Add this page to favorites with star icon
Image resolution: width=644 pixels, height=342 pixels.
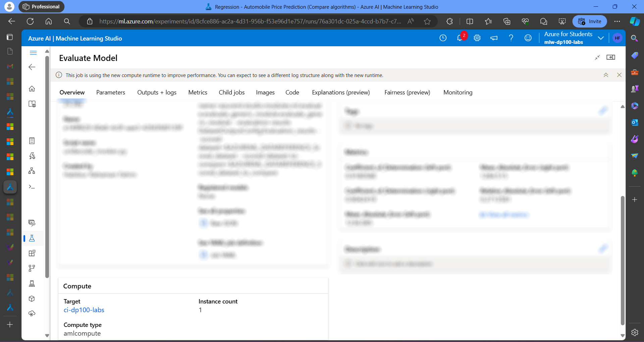427,21
